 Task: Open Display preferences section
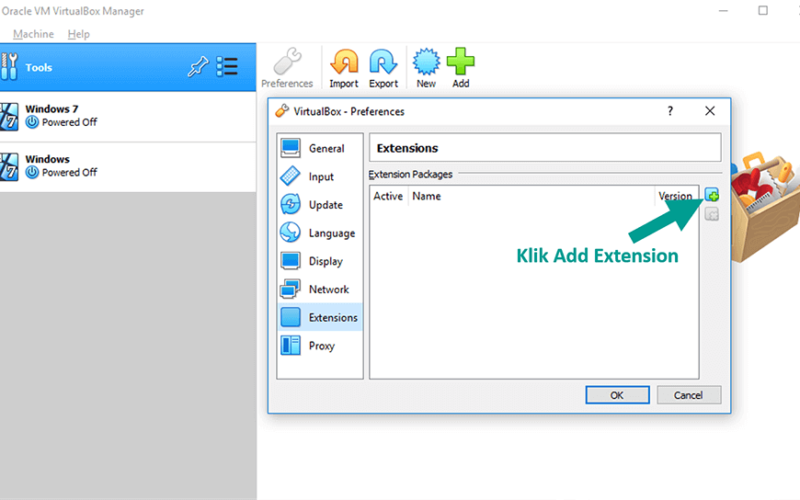(x=320, y=261)
